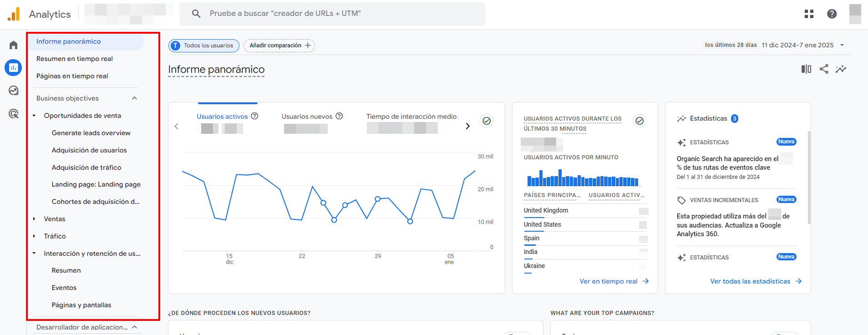
Task: Open Cohortes de adquisición report
Action: pos(96,202)
